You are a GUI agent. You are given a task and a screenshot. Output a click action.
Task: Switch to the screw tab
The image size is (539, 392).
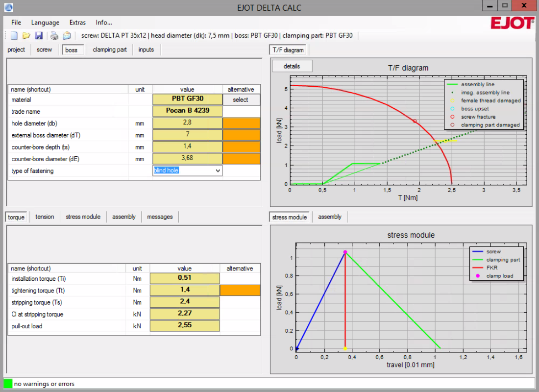44,49
